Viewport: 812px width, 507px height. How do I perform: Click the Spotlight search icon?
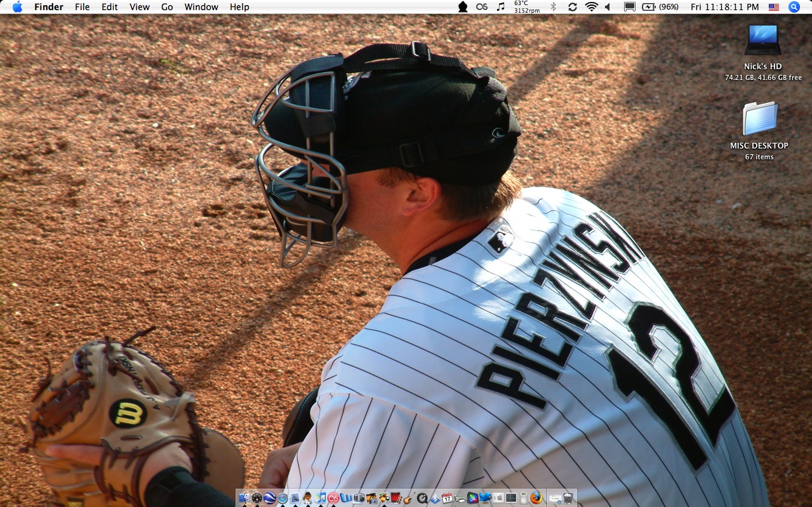(794, 7)
